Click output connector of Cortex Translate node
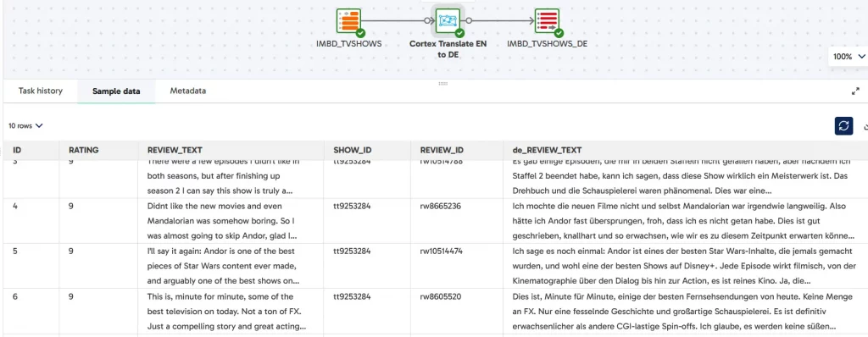The image size is (868, 337). point(469,21)
